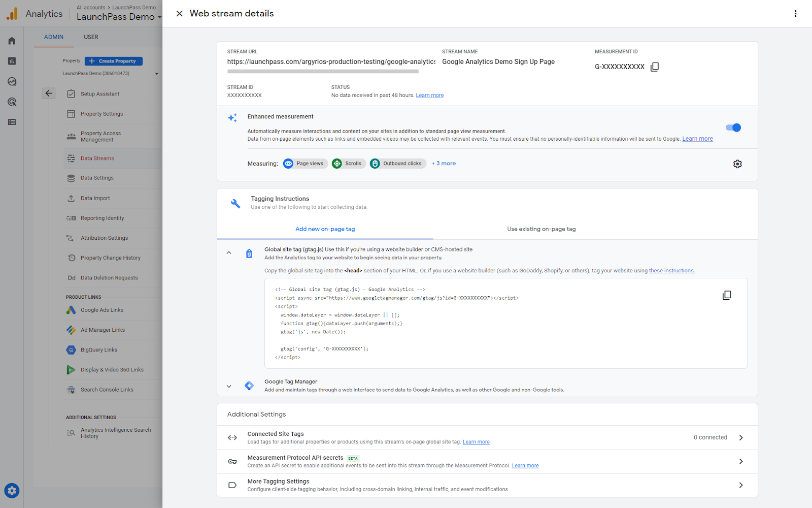Open Reports icon in left sidebar
Viewport: 812px width, 508px height.
tap(12, 61)
